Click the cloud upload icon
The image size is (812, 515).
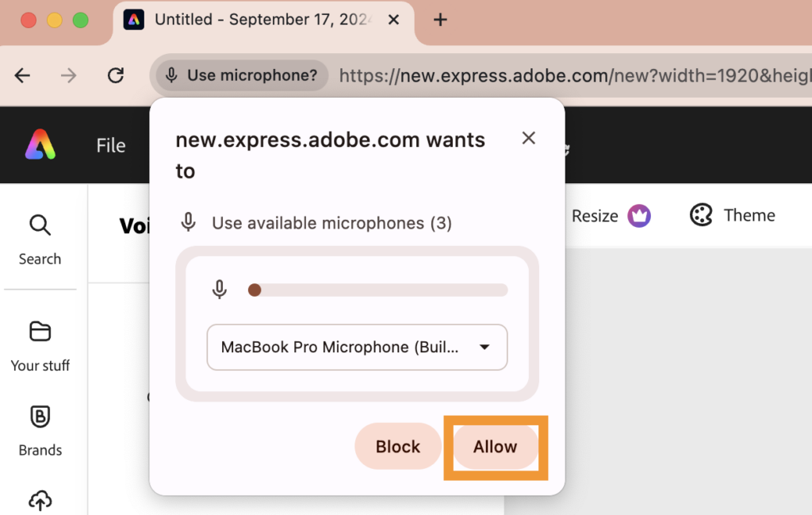(40, 500)
